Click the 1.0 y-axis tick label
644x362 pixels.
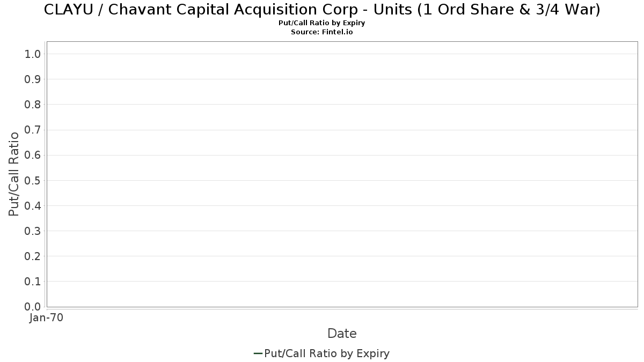(33, 54)
